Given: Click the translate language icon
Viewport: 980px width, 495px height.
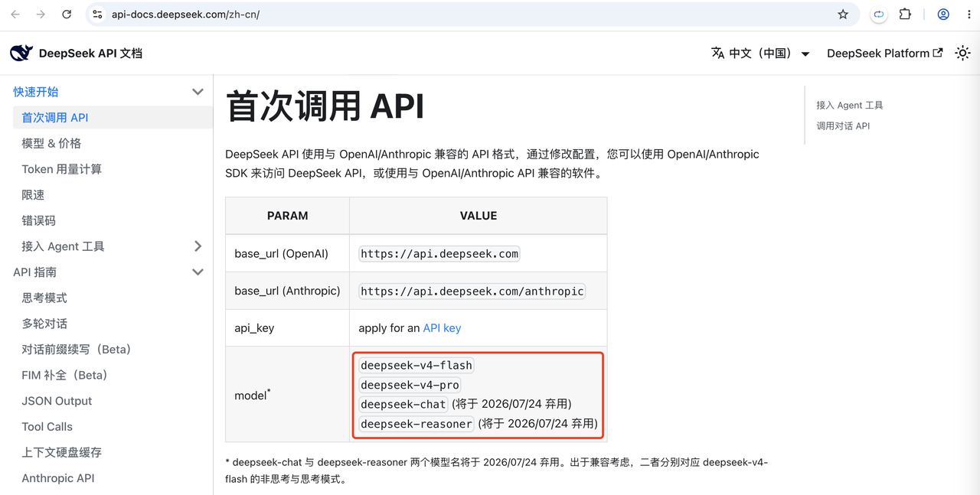Looking at the screenshot, I should pyautogui.click(x=717, y=53).
